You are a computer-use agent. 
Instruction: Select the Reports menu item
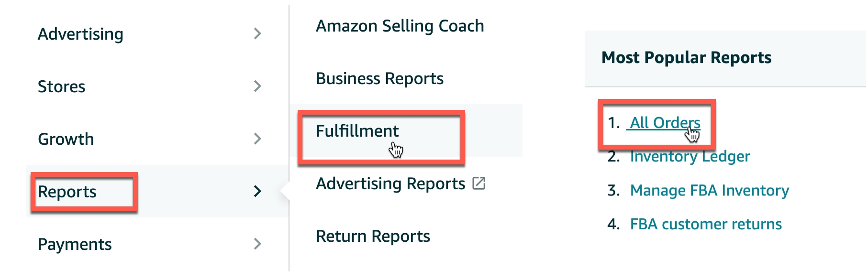[67, 192]
